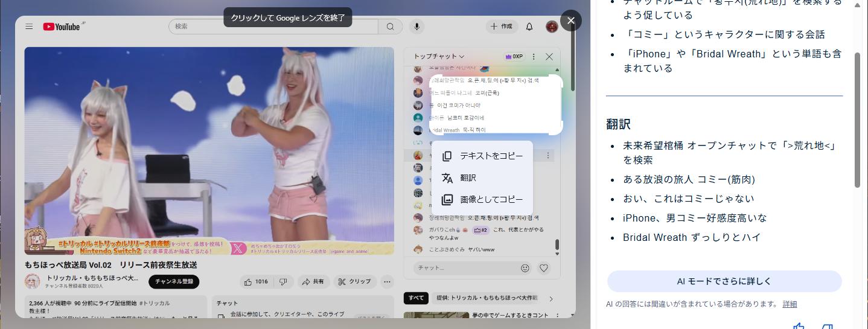This screenshot has height=329, width=868.
Task: Subscribe using the チャンネル登録 button
Action: tap(174, 281)
